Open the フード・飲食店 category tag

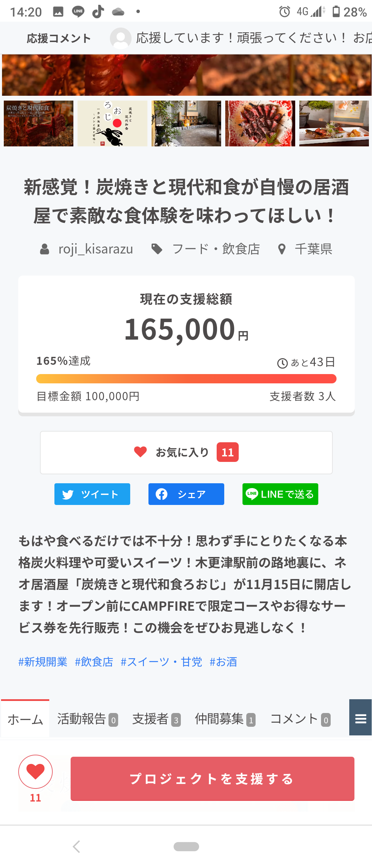click(x=216, y=249)
